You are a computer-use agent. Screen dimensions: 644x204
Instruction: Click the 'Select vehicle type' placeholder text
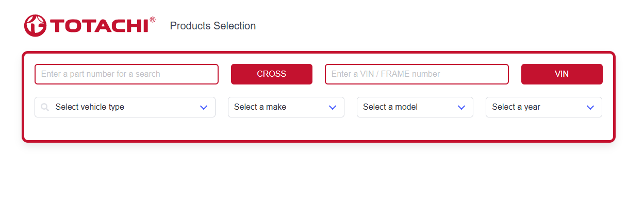click(x=90, y=107)
